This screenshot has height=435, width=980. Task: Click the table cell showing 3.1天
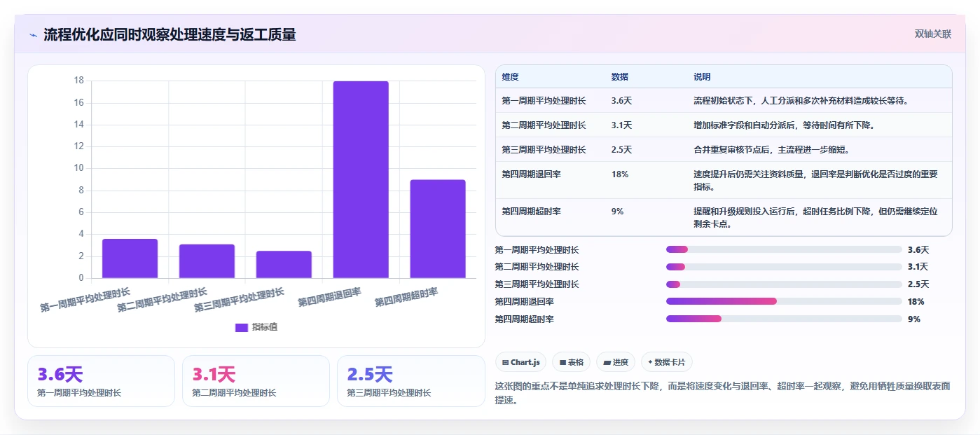point(621,125)
